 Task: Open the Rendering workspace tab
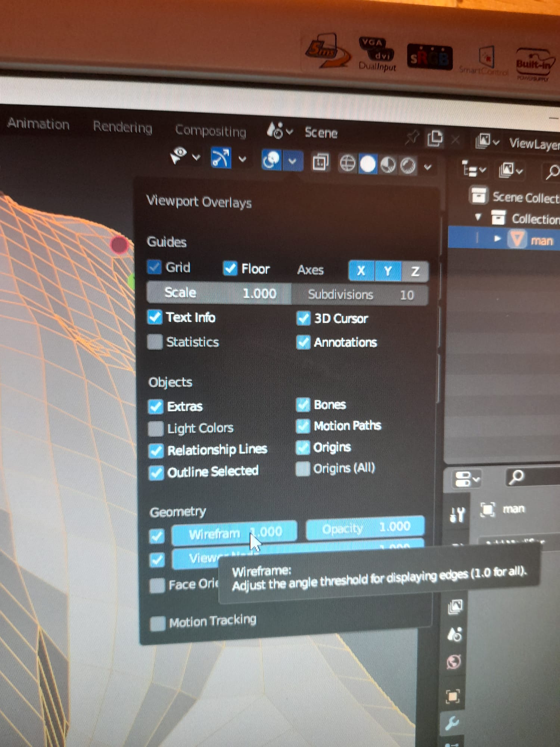pos(122,127)
